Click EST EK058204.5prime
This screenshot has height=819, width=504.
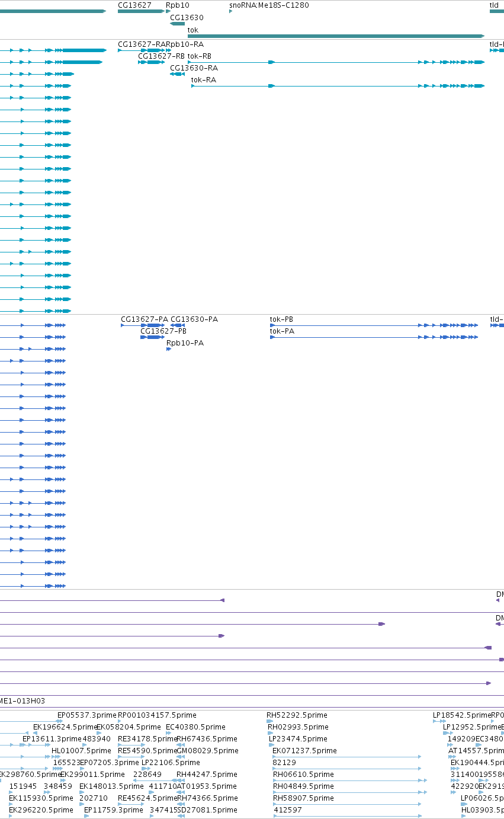pos(129,727)
